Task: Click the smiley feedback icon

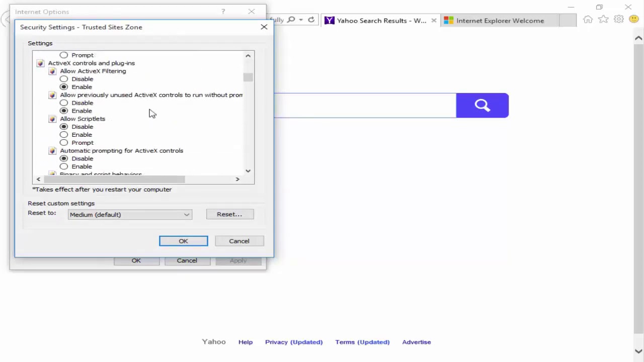Action: [634, 20]
